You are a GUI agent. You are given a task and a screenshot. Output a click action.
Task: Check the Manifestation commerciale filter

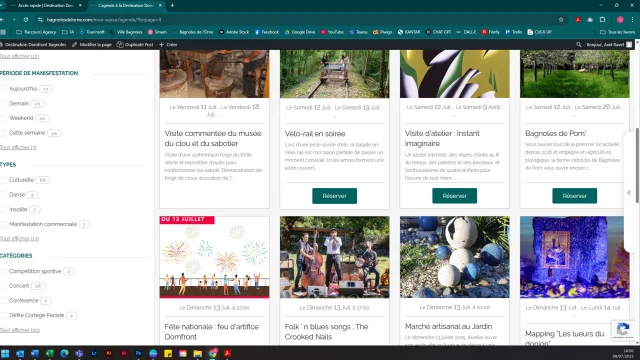pyautogui.click(x=3, y=224)
